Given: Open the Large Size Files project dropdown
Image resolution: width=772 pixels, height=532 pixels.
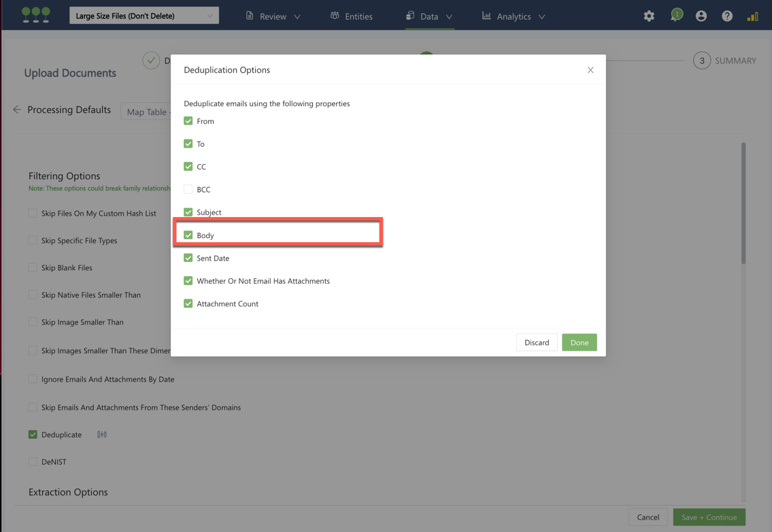Looking at the screenshot, I should click(144, 16).
